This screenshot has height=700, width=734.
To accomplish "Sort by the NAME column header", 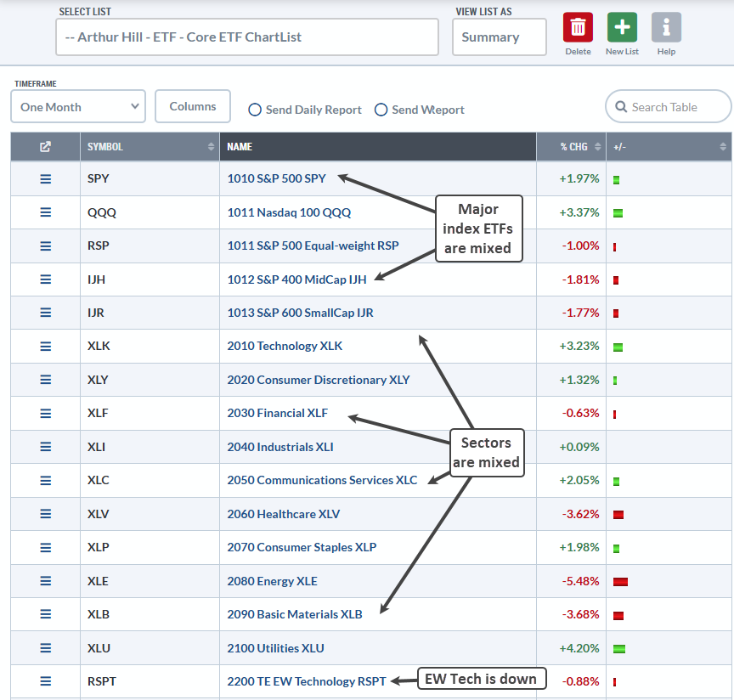I will [x=378, y=147].
